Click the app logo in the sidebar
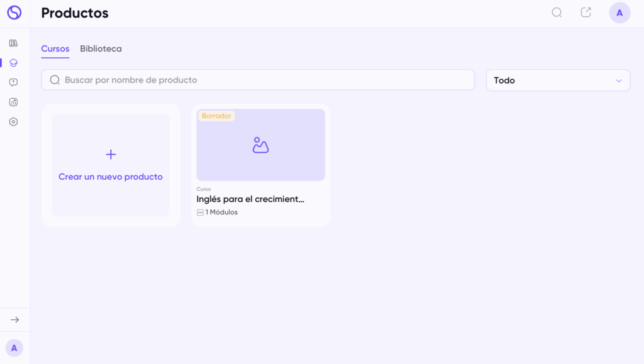The width and height of the screenshot is (644, 364). (x=14, y=13)
